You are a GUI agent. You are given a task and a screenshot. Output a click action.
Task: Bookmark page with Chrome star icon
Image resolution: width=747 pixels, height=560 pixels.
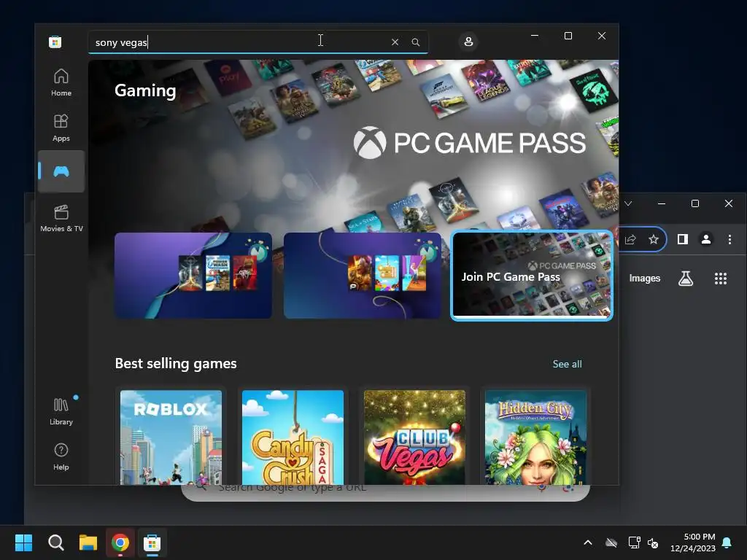pyautogui.click(x=653, y=239)
